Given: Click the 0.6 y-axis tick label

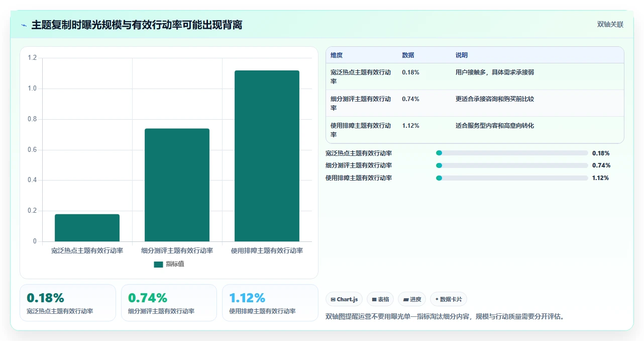Looking at the screenshot, I should [32, 150].
